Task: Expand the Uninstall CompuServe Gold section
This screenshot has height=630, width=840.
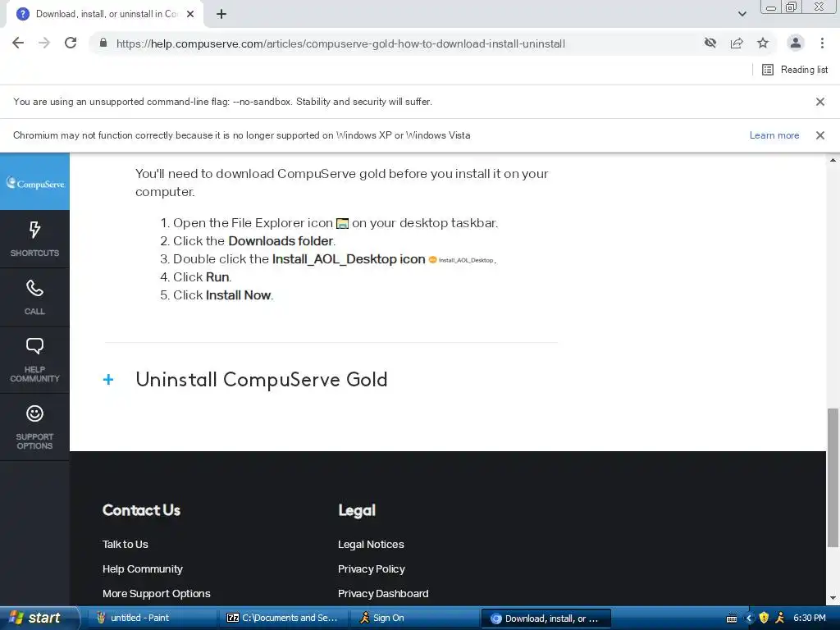Action: [108, 380]
